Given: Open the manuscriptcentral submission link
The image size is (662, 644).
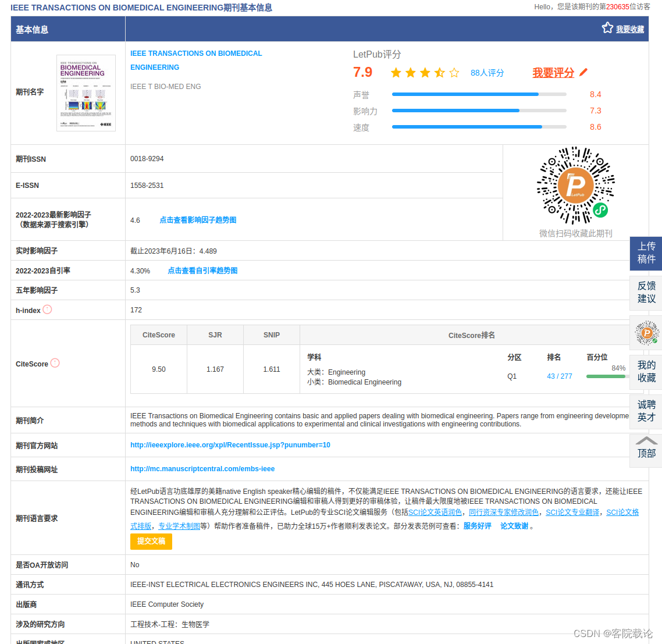Looking at the screenshot, I should [x=202, y=469].
